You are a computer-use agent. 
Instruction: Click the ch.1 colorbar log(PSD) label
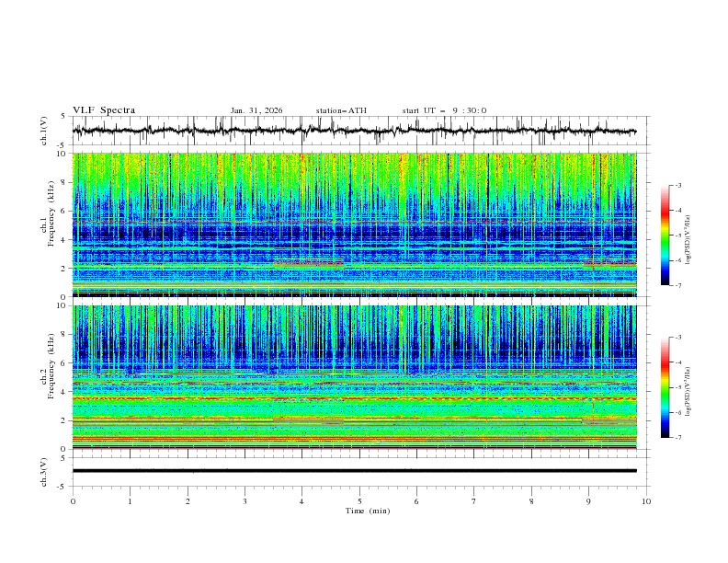[688, 240]
